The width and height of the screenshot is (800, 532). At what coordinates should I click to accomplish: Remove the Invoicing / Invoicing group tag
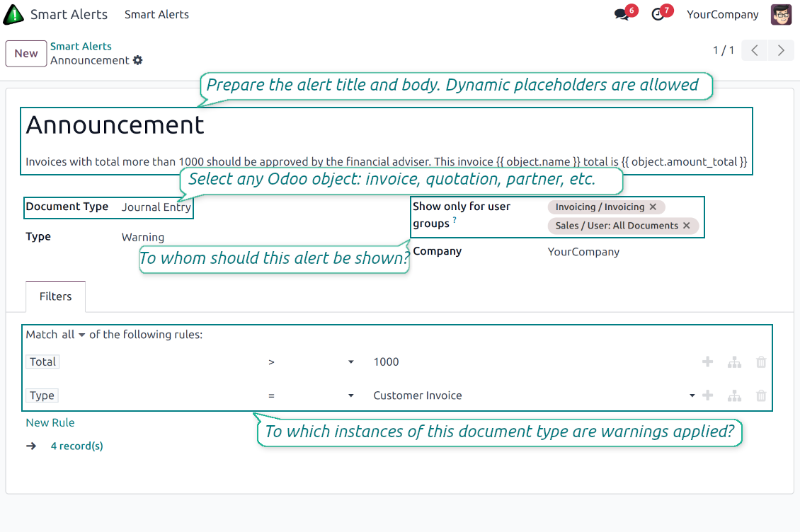point(653,207)
